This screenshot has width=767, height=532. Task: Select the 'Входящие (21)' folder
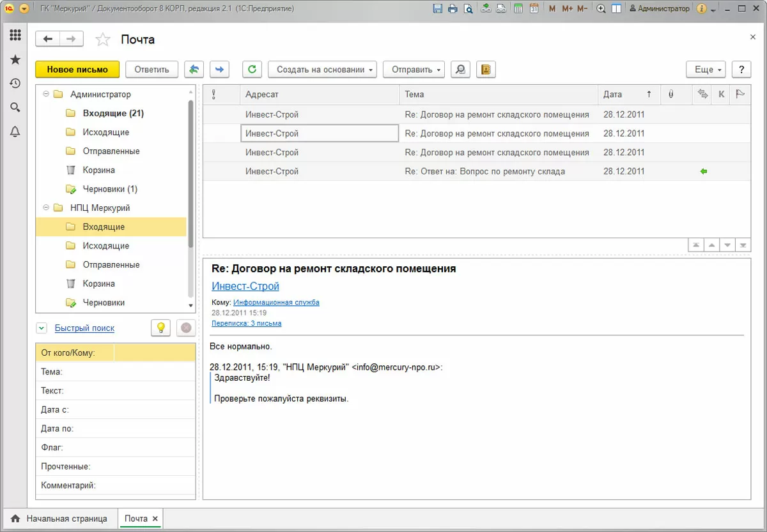112,113
